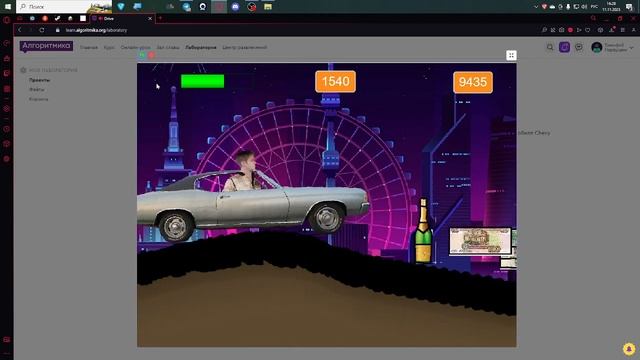Click Opera logo at sidebar top
Viewport: 640px width, 360px height.
(7, 20)
